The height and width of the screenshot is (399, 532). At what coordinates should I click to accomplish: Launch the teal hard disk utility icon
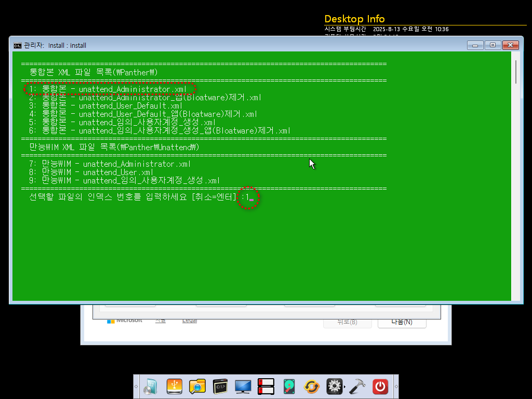point(289,387)
